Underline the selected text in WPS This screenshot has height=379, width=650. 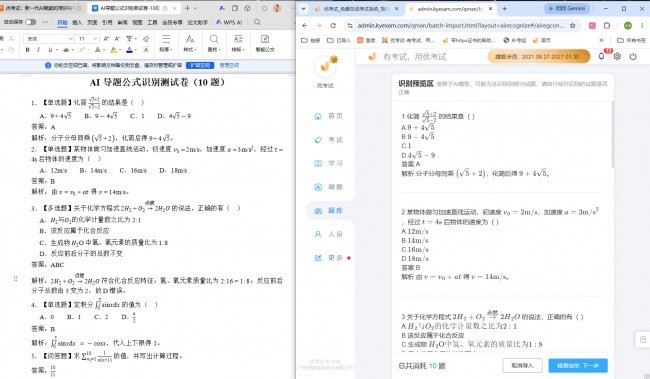point(50,50)
